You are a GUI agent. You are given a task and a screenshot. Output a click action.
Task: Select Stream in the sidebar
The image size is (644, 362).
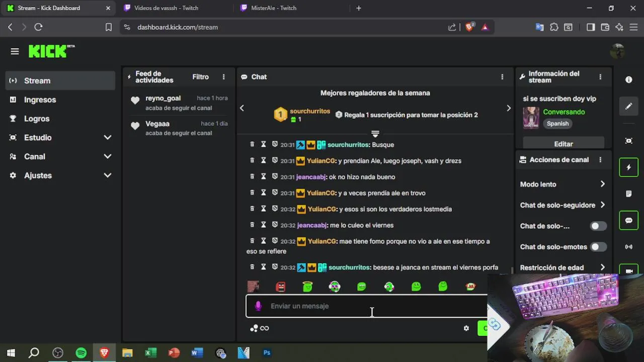tap(60, 80)
